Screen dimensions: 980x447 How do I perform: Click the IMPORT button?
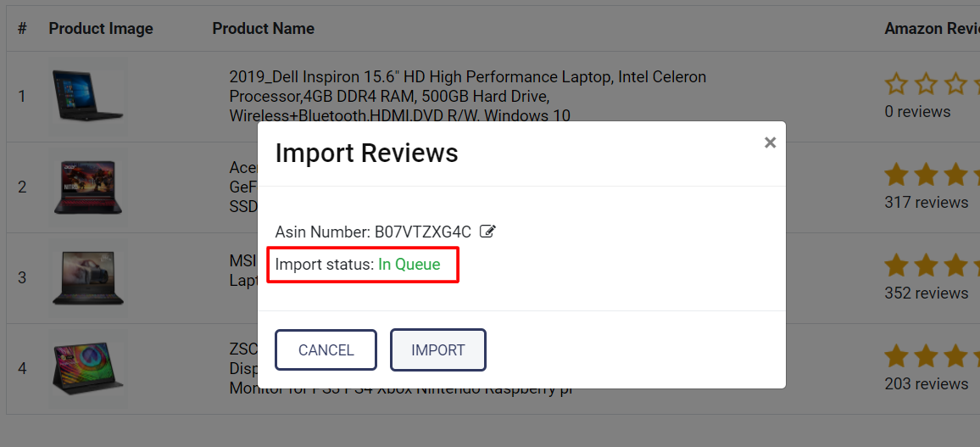tap(437, 350)
